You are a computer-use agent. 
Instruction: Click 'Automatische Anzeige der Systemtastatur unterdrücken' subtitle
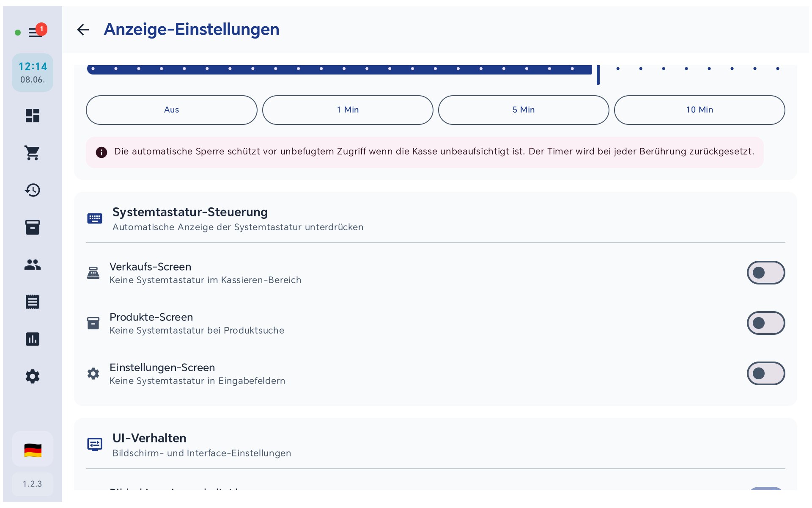click(238, 227)
